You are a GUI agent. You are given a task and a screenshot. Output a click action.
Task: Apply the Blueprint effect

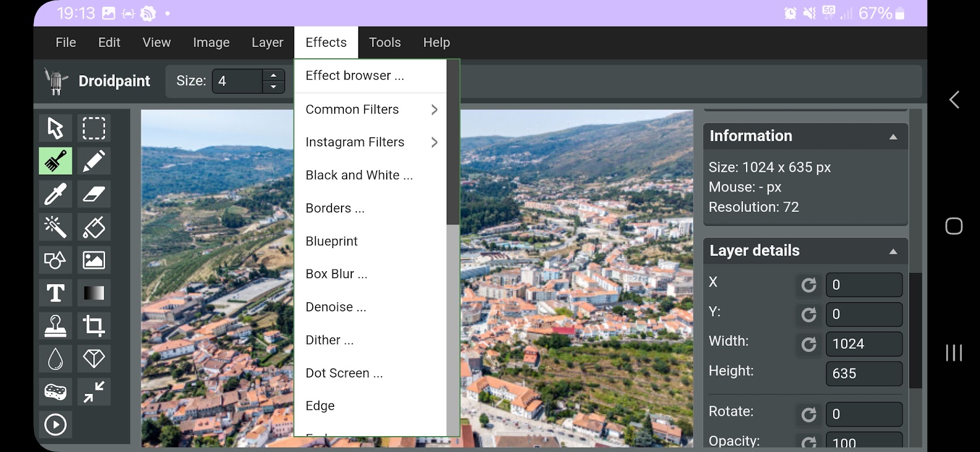click(x=370, y=241)
